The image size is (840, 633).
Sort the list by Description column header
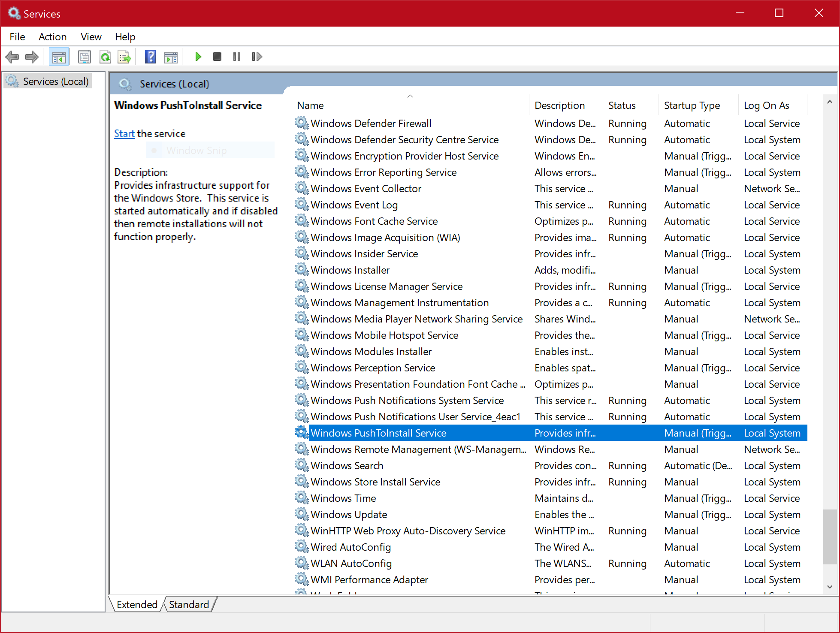[x=566, y=105]
